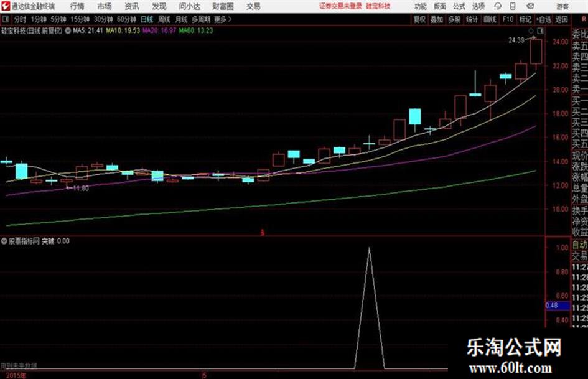
Task: Click the MA60: 13.23 value label
Action: point(196,30)
